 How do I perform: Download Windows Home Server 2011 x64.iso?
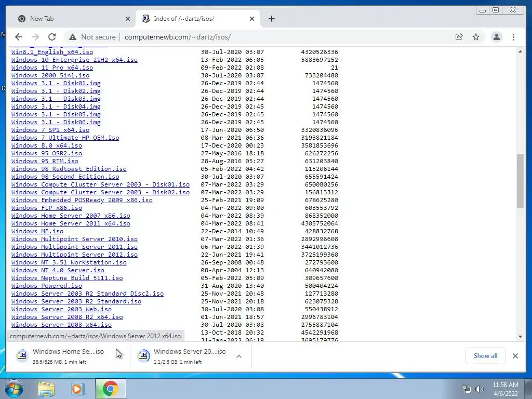point(71,223)
